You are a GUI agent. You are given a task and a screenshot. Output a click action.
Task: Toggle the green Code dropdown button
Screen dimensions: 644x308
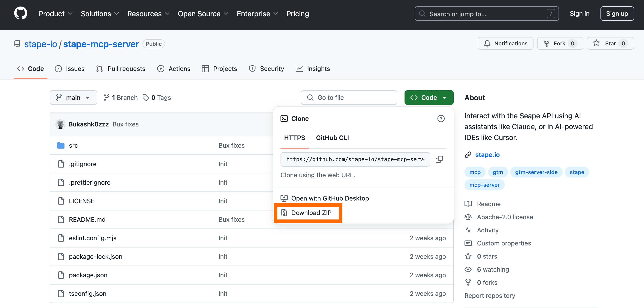(429, 98)
